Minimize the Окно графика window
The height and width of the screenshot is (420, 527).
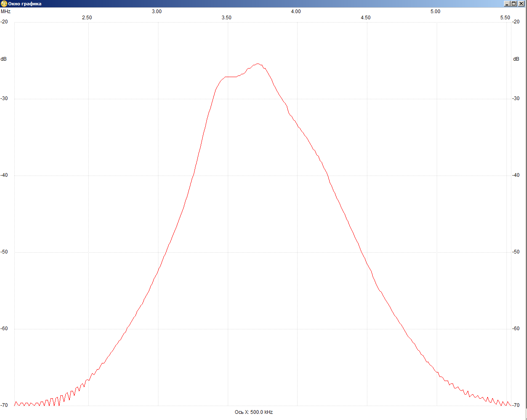click(x=507, y=4)
